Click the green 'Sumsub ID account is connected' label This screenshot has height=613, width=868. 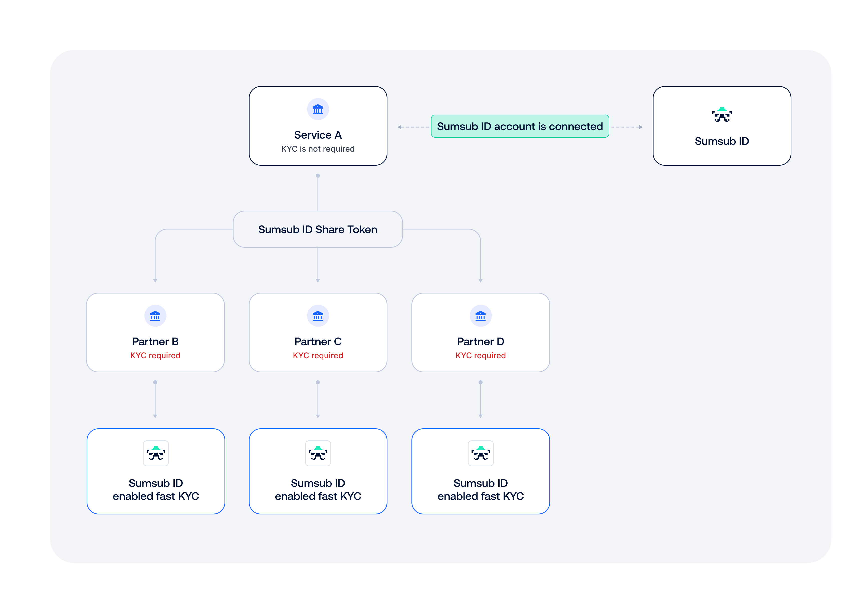click(x=520, y=126)
